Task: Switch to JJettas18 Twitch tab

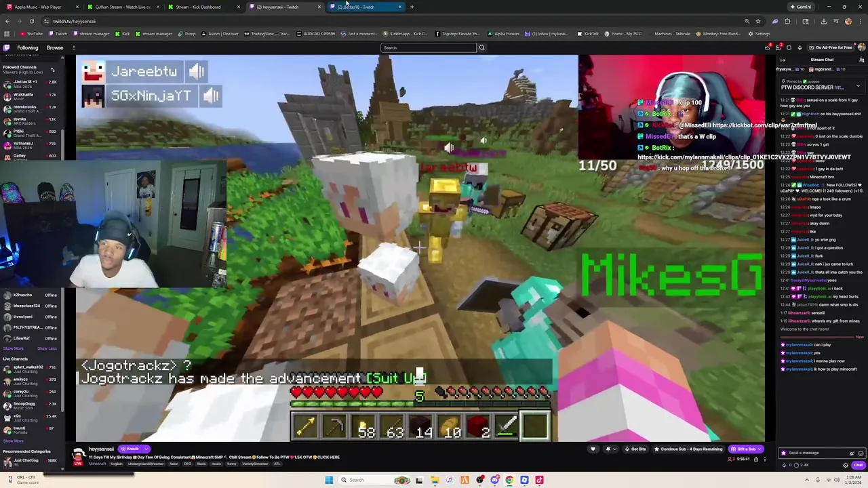Action: (x=365, y=7)
